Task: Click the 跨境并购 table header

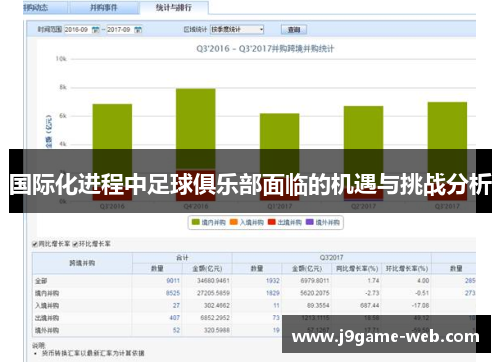Action: pos(82,263)
